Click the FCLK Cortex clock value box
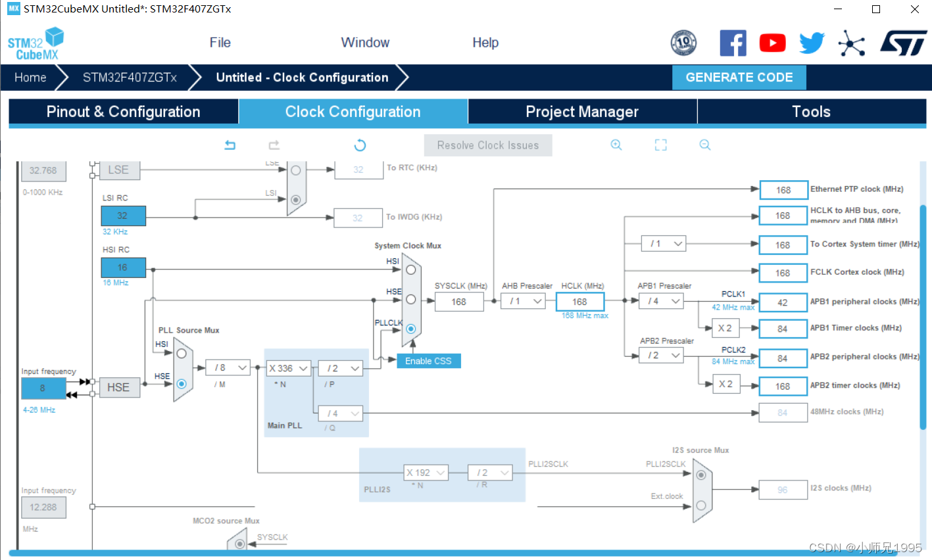This screenshot has height=560, width=932. click(783, 273)
